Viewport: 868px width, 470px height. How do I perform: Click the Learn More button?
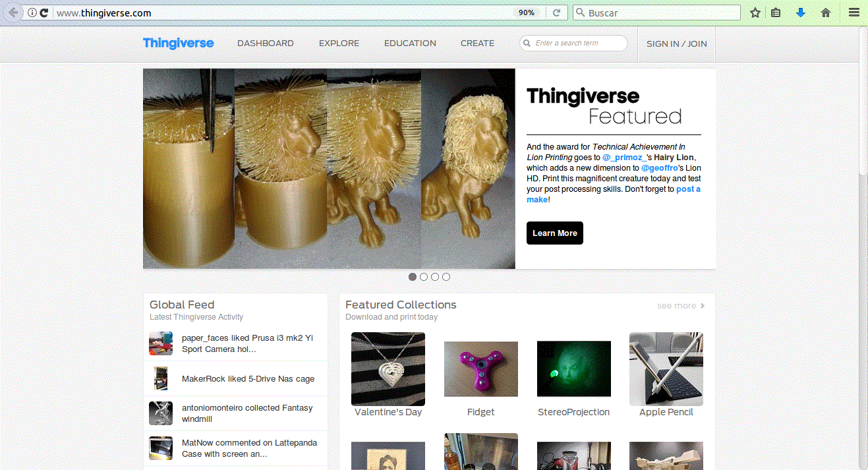tap(554, 233)
